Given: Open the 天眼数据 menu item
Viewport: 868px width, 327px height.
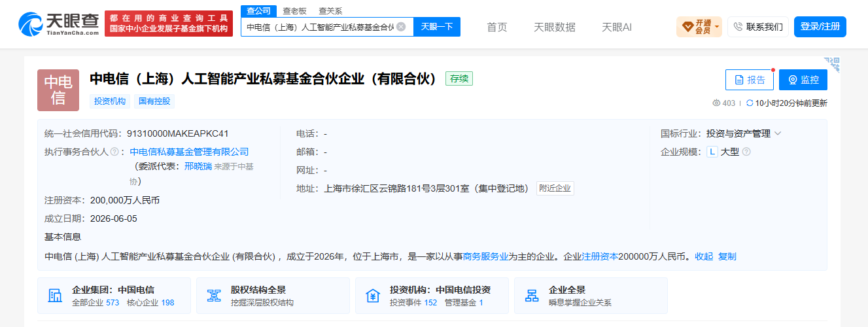Looking at the screenshot, I should click(x=555, y=27).
